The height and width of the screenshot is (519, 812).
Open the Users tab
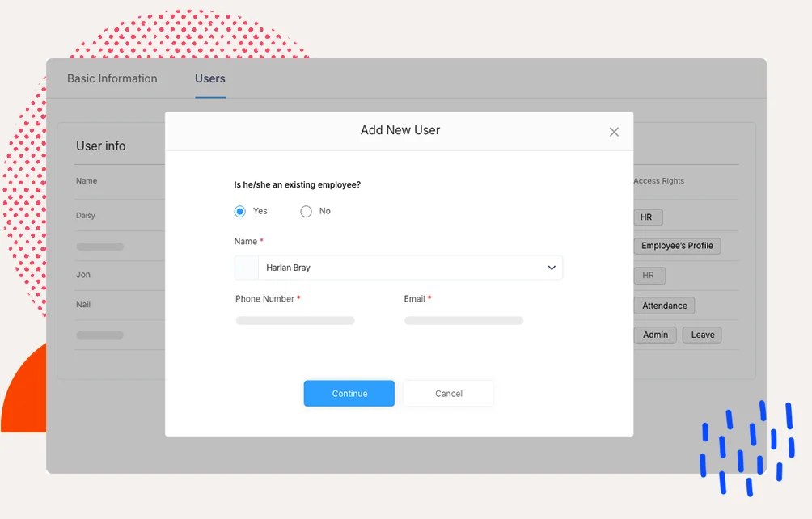[x=210, y=78]
